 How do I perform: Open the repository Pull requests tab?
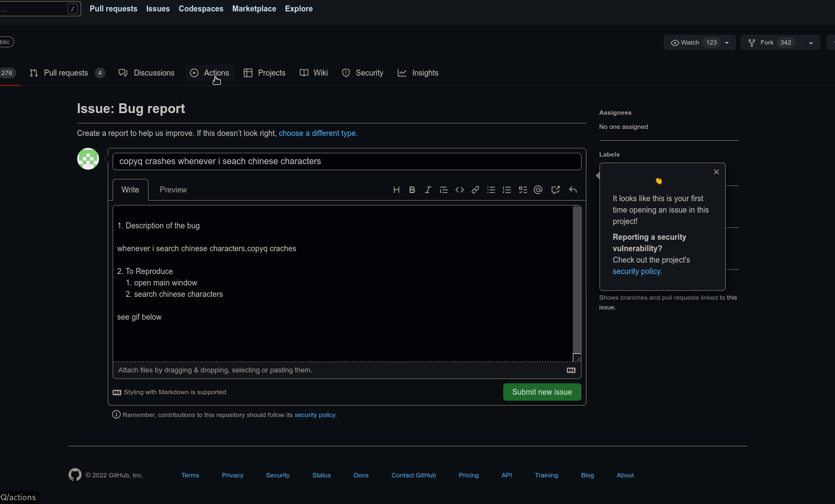[67, 73]
